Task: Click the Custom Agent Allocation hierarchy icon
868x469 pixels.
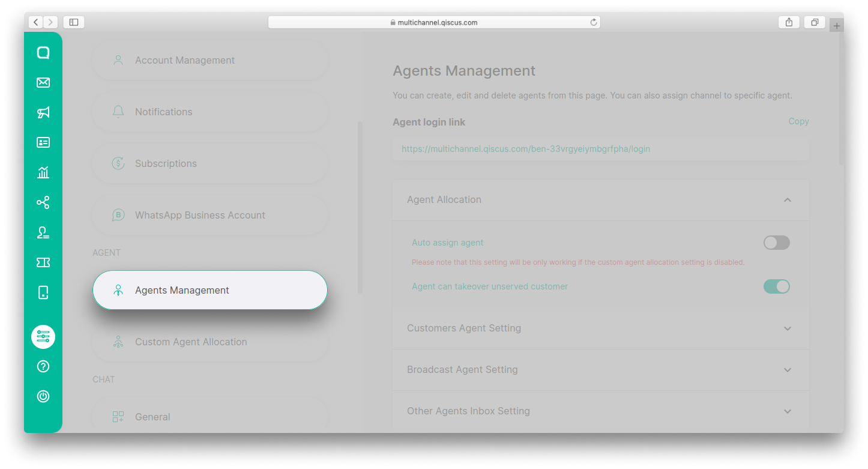Action: click(x=118, y=342)
